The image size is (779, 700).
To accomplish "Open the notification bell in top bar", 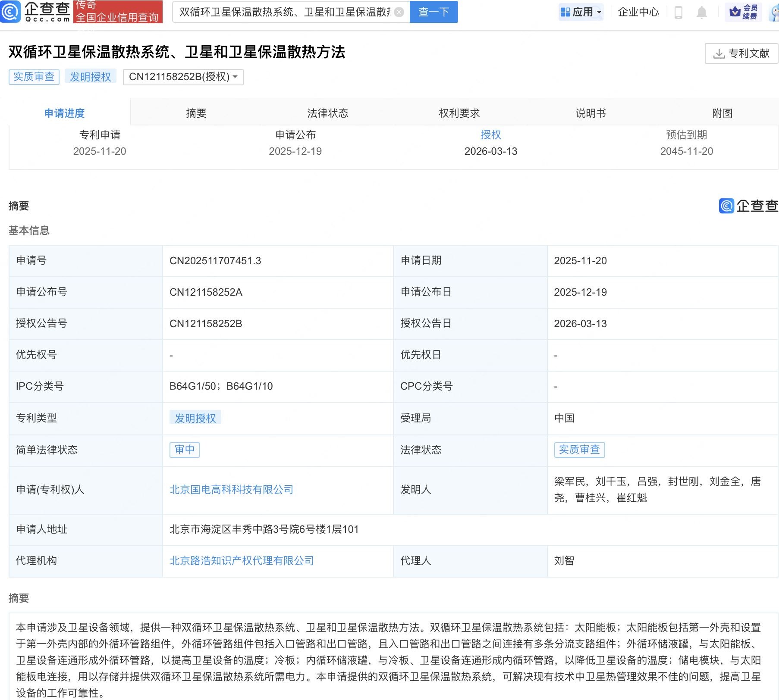I will 701,12.
